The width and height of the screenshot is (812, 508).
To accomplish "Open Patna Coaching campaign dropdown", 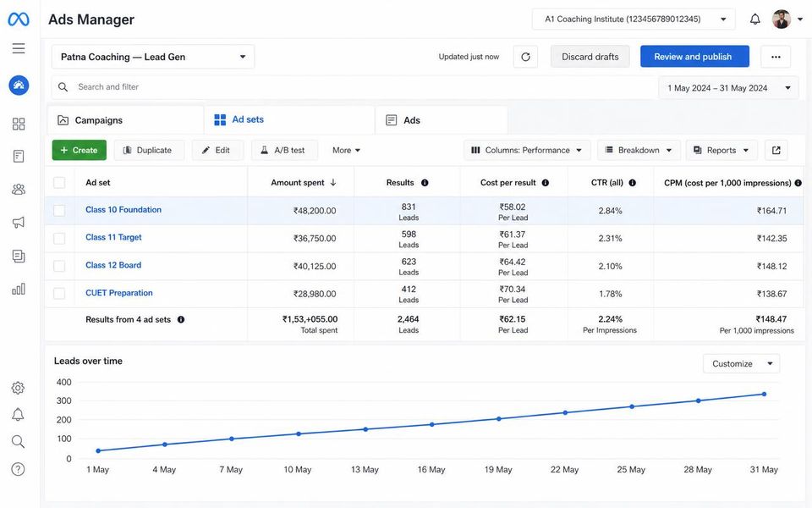I will pos(153,57).
